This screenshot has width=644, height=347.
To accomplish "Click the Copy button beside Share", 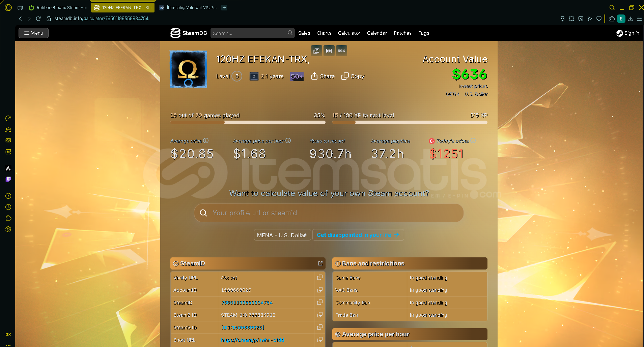I will coord(353,76).
